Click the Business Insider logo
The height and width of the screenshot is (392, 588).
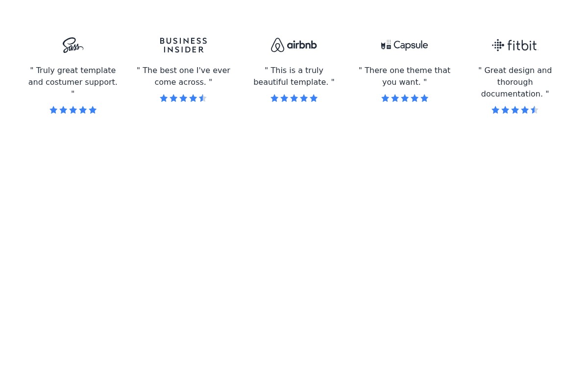coord(183,45)
